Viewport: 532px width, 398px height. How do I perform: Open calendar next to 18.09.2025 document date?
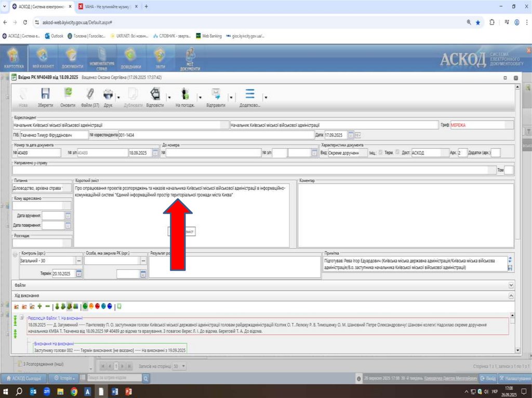point(155,153)
